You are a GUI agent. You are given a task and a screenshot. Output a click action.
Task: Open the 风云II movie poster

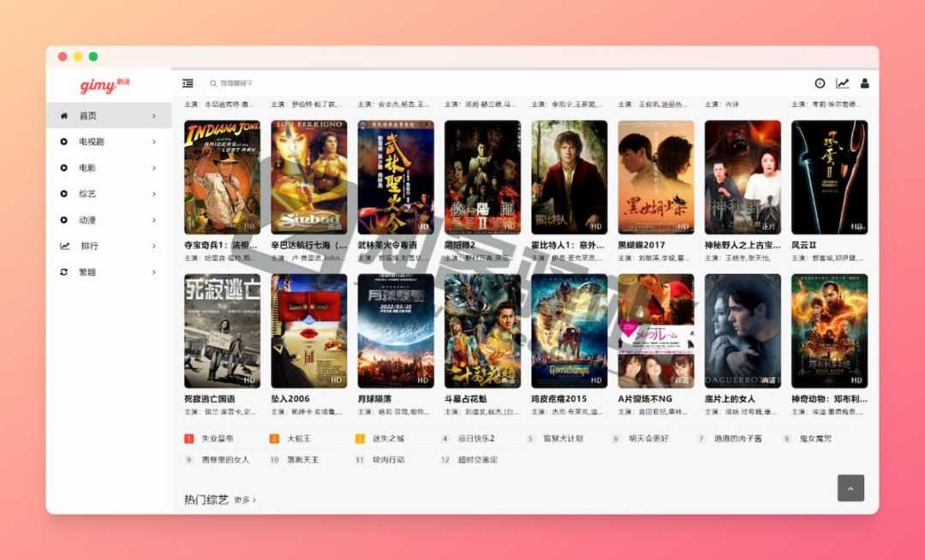coord(829,177)
